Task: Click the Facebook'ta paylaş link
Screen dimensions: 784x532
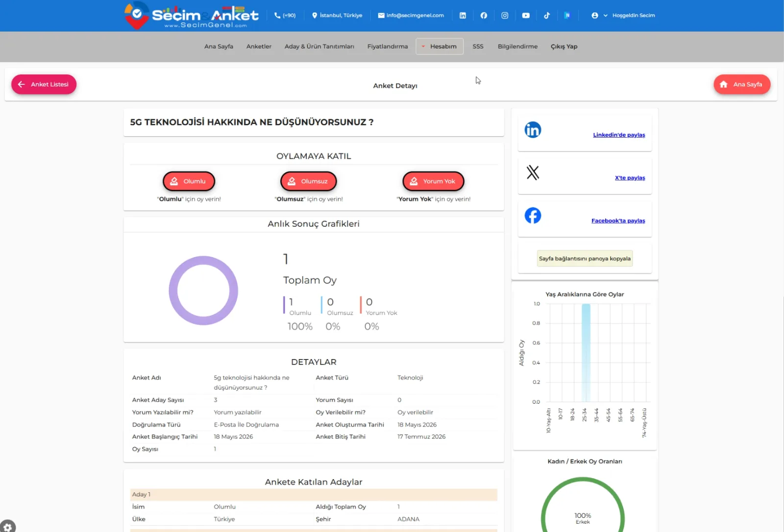Action: tap(618, 221)
